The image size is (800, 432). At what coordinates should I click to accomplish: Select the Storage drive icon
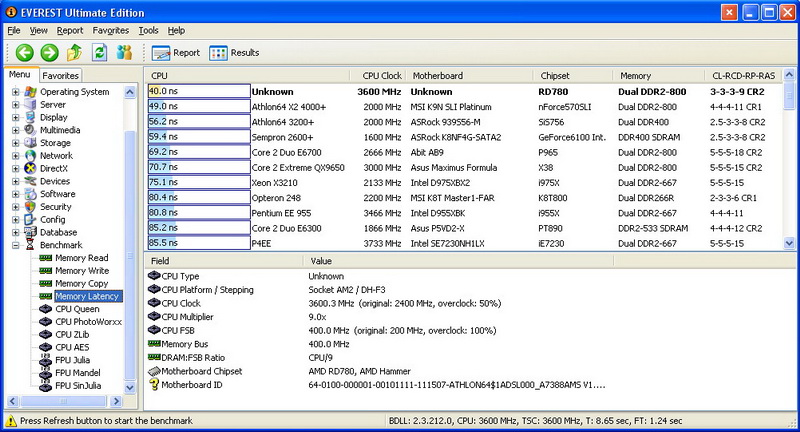coord(31,143)
